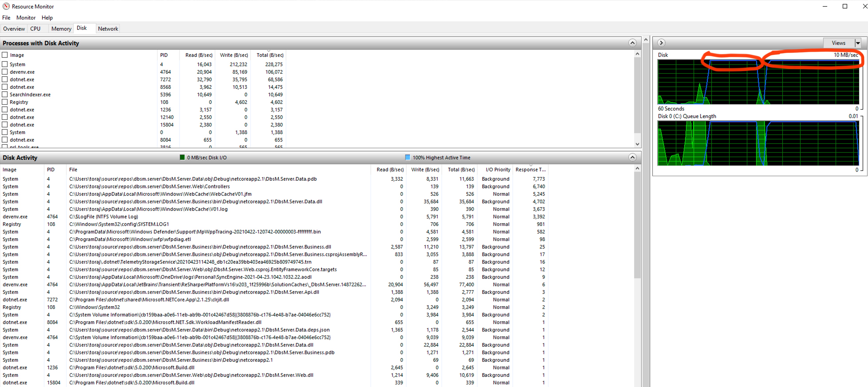868x387 pixels.
Task: Click the Views button
Action: pyautogui.click(x=838, y=43)
